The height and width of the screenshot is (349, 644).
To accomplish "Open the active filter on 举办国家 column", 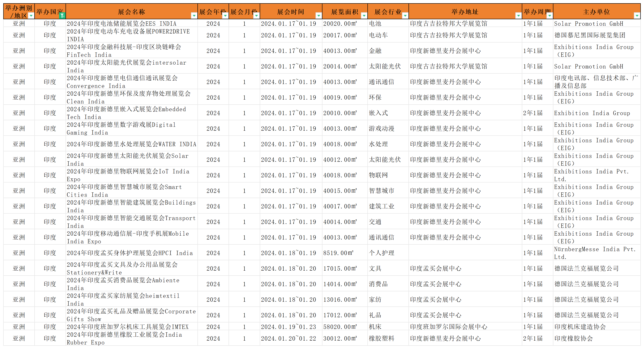I will (x=62, y=16).
